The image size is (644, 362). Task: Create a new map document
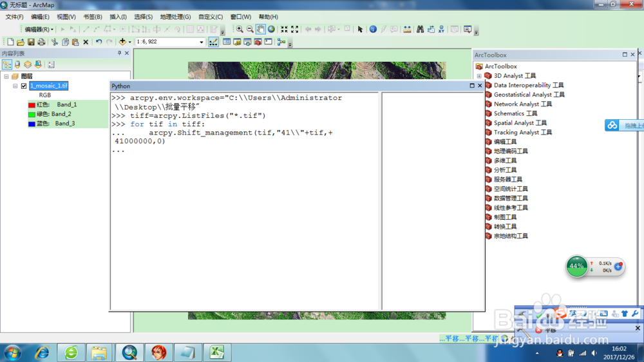pos(10,42)
